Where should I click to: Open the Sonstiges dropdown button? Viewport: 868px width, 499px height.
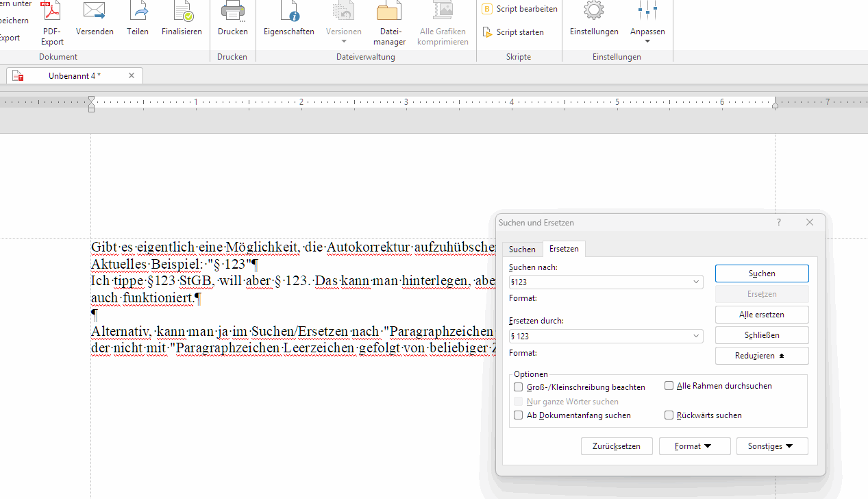[772, 446]
